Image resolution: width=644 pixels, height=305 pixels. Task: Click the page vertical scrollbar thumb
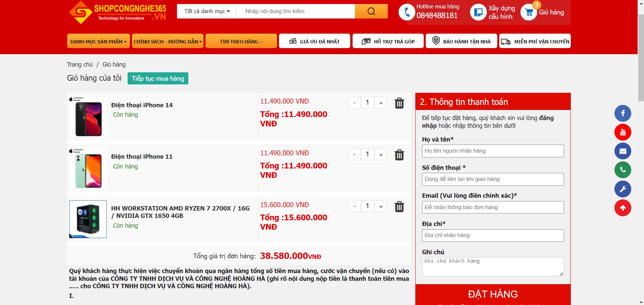coord(641,57)
